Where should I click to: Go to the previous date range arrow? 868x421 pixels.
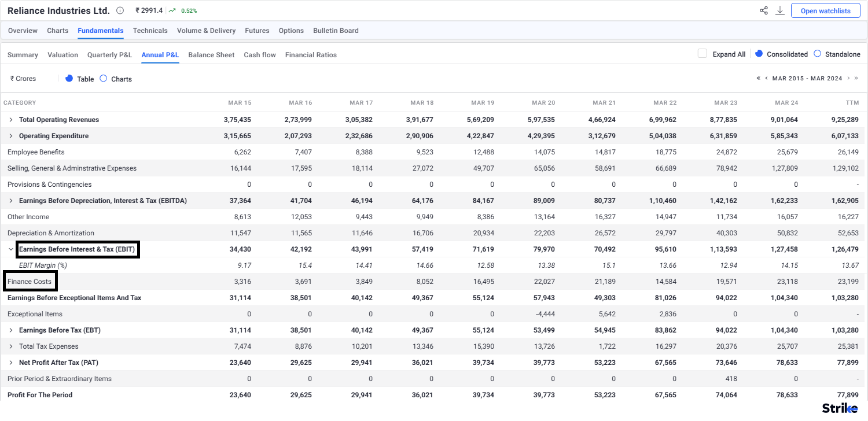767,78
